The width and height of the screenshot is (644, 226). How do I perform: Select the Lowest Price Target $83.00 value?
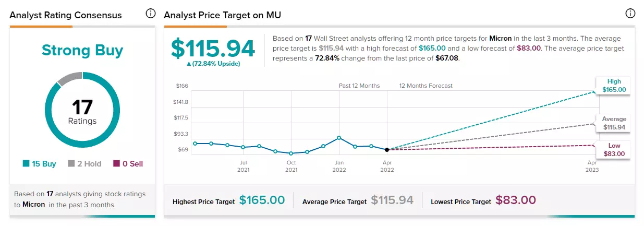(x=516, y=200)
